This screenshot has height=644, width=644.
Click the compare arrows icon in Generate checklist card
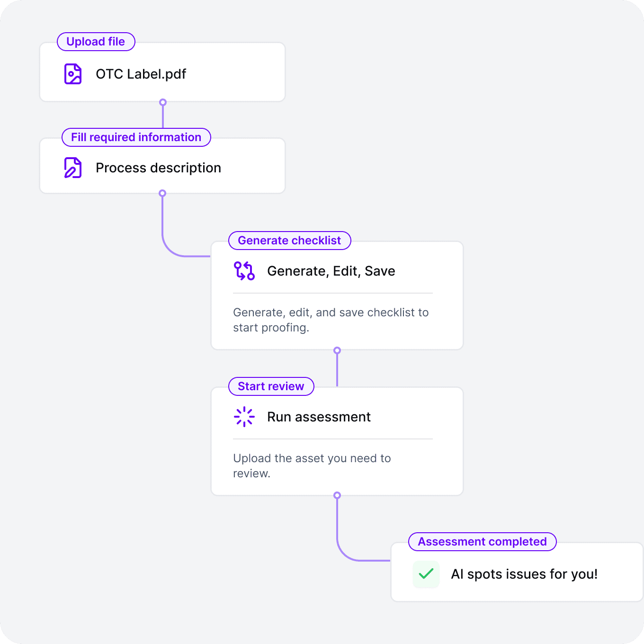[x=244, y=271]
